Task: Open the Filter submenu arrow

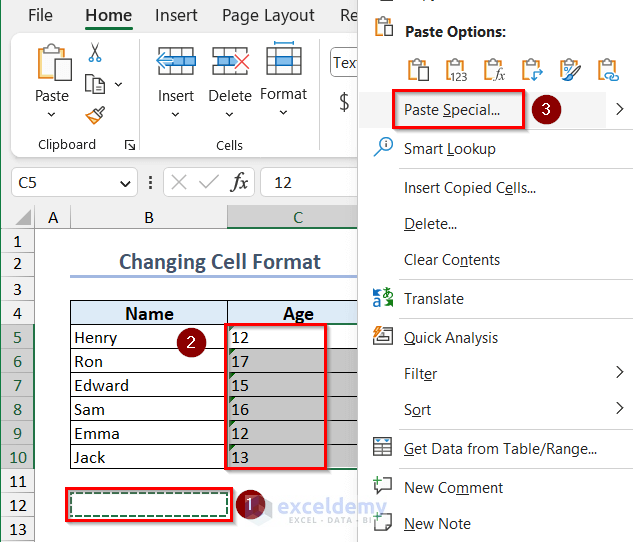Action: [x=620, y=373]
